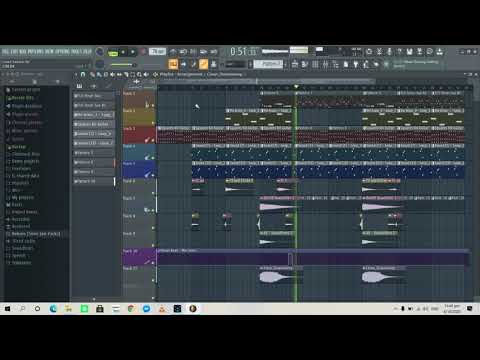Open the OPTIONS menu
This screenshot has width=480, height=360.
[63, 52]
